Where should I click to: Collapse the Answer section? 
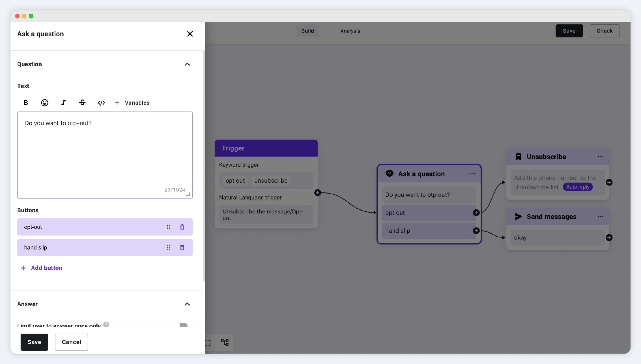187,304
